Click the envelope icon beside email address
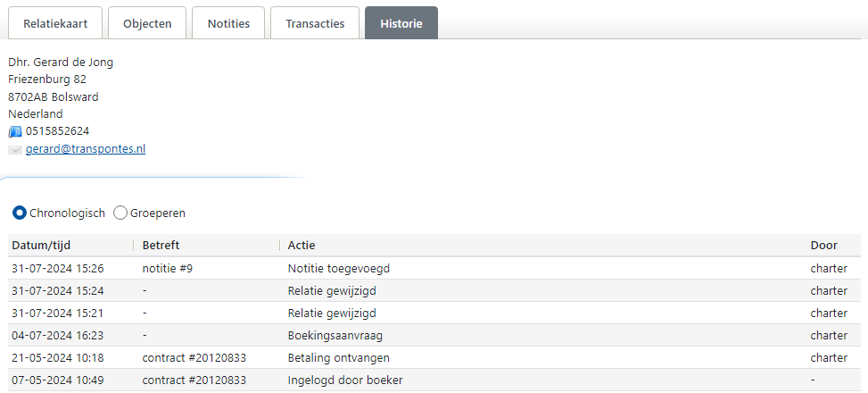Screen dimensions: 868x393 (14, 149)
